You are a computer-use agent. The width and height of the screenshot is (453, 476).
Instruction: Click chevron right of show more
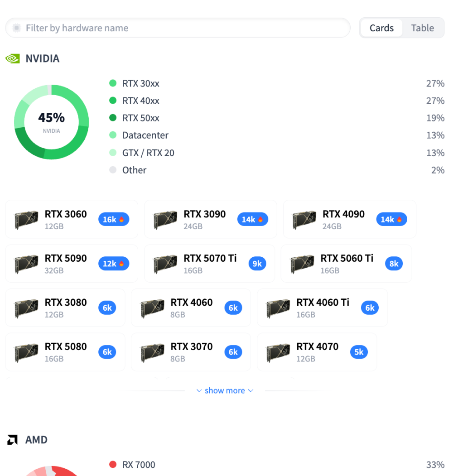[x=251, y=391]
